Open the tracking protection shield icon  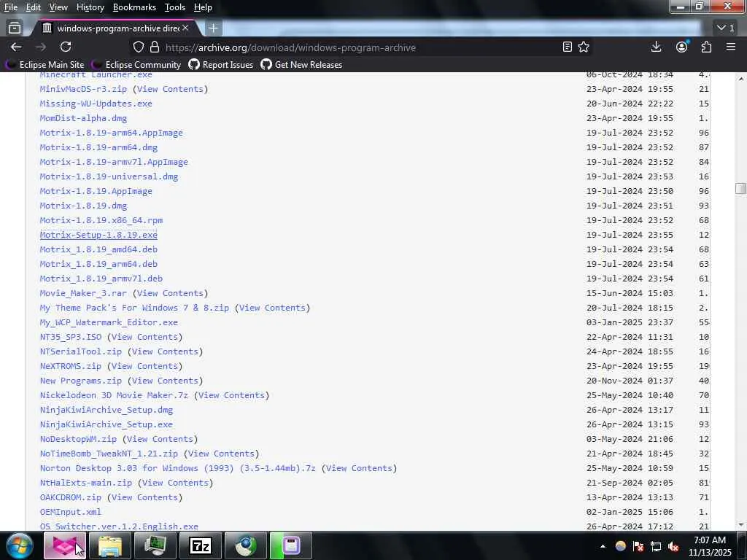click(x=138, y=47)
